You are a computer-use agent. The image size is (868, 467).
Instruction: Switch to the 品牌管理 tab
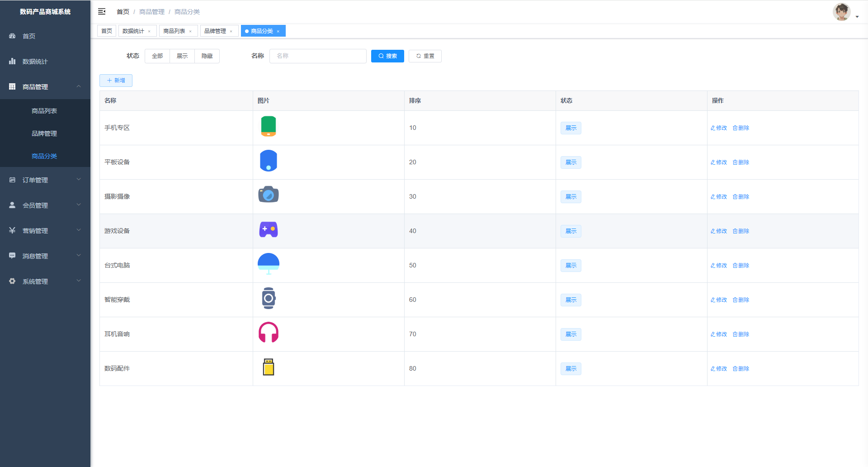(215, 31)
